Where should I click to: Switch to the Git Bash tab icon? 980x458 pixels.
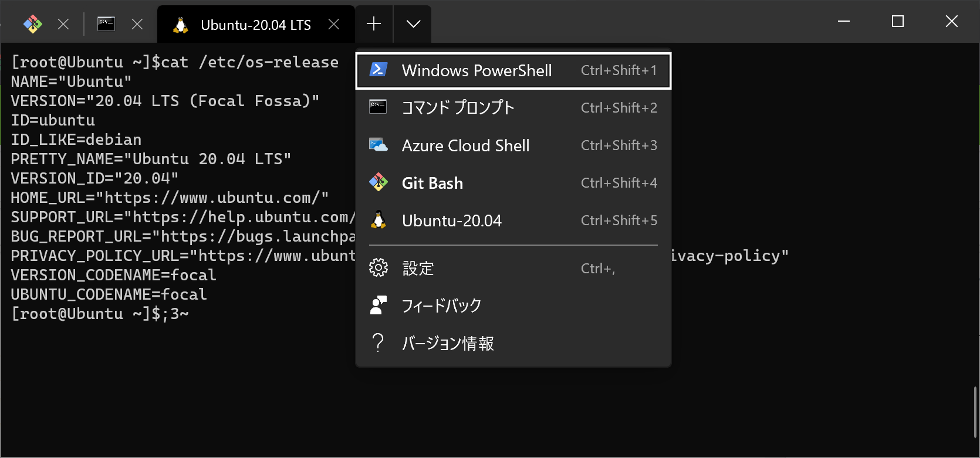33,24
